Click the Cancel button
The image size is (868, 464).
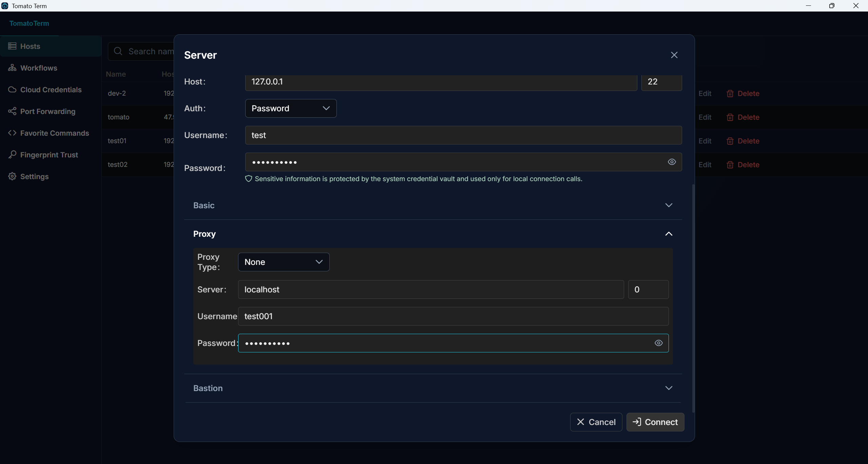(x=596, y=422)
